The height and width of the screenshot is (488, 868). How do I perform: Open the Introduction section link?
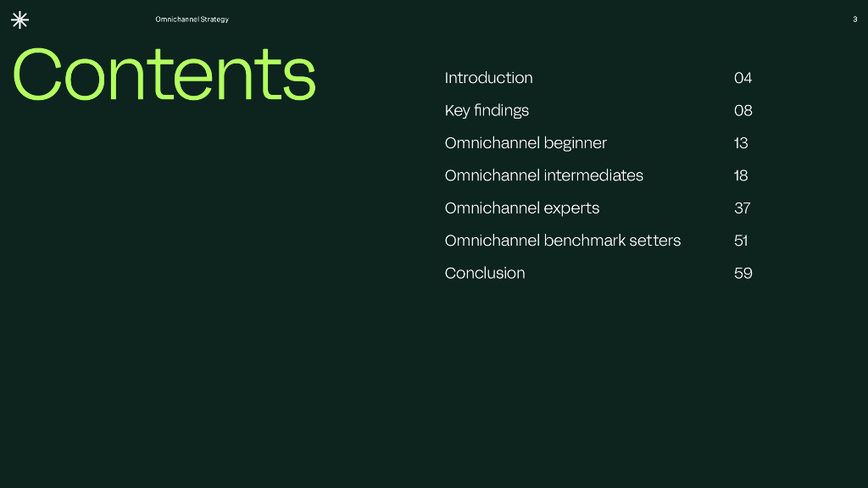pos(488,78)
